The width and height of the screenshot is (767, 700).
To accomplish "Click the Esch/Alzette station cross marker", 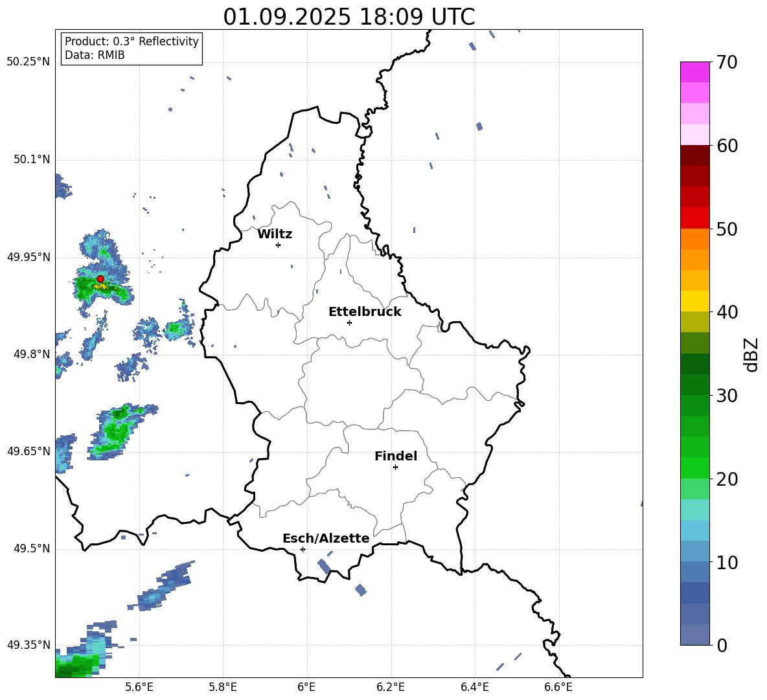I will 303,549.
